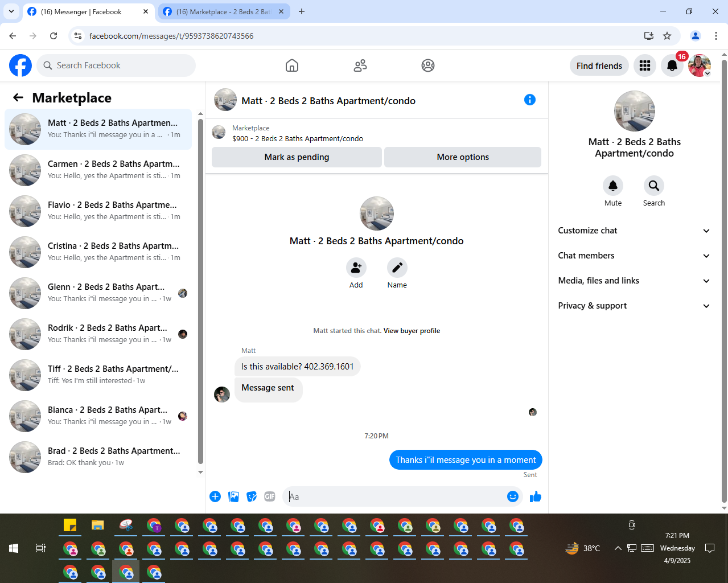
Task: Open the taskbar clock showing 7:21 PM
Action: (677, 548)
